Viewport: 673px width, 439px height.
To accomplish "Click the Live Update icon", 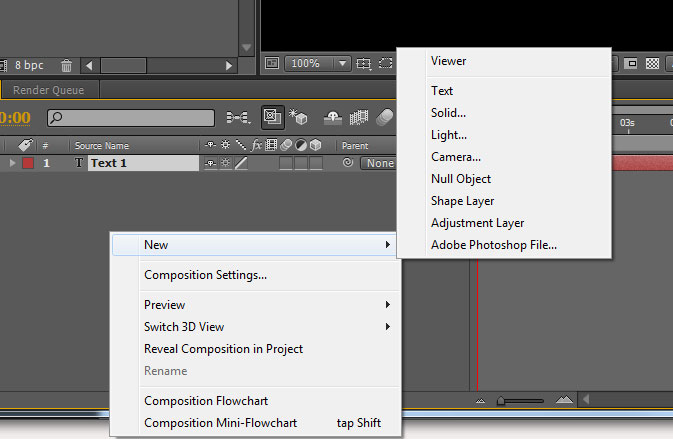I will point(273,117).
